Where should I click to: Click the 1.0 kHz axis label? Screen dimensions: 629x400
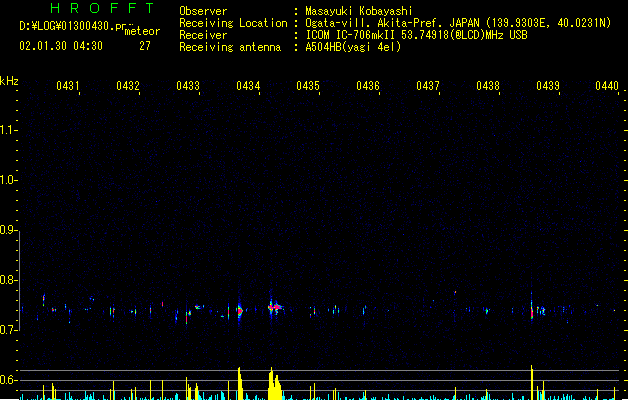coord(8,180)
